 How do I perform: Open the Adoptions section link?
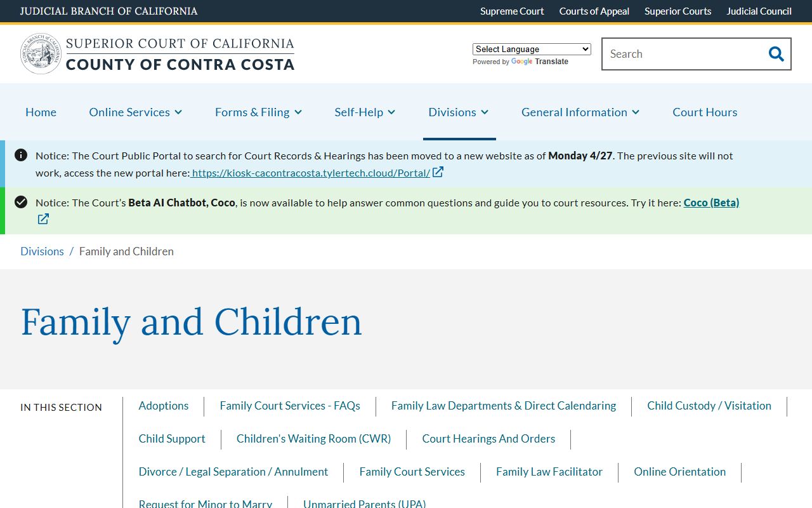(164, 406)
